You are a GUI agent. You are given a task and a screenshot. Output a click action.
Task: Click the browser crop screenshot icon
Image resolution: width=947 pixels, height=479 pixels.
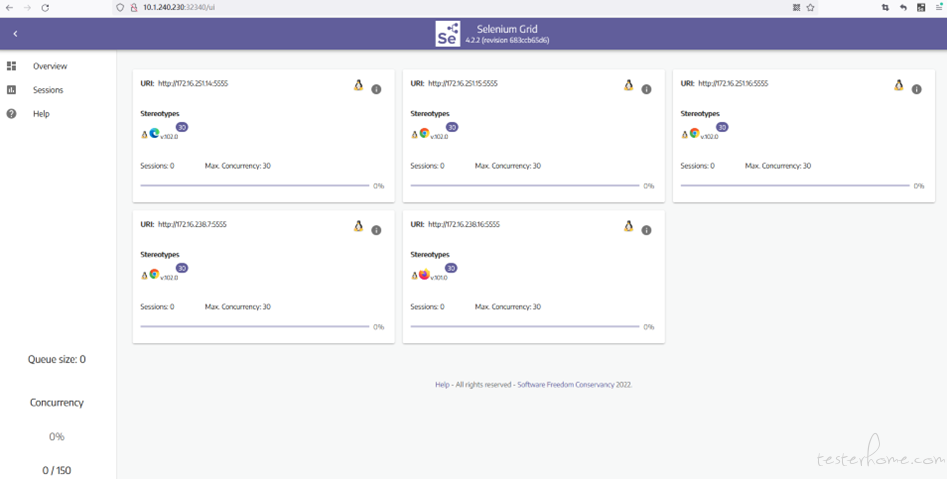point(885,8)
